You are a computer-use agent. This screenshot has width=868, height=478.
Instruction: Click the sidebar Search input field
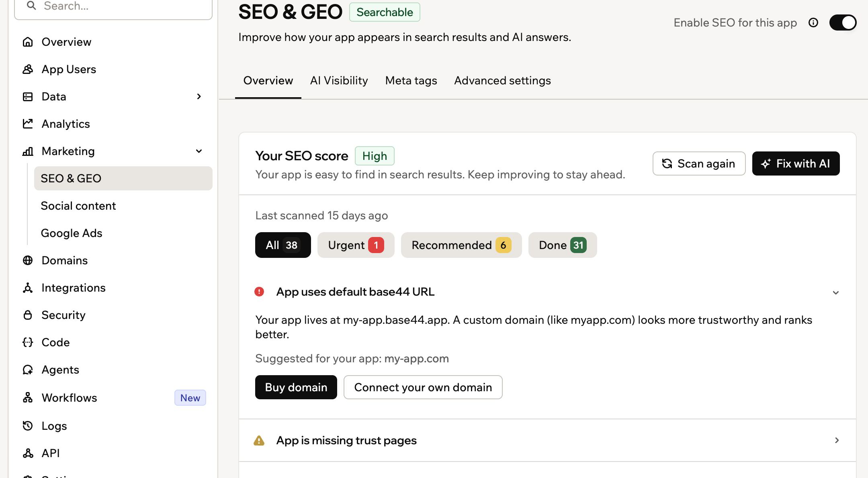113,7
